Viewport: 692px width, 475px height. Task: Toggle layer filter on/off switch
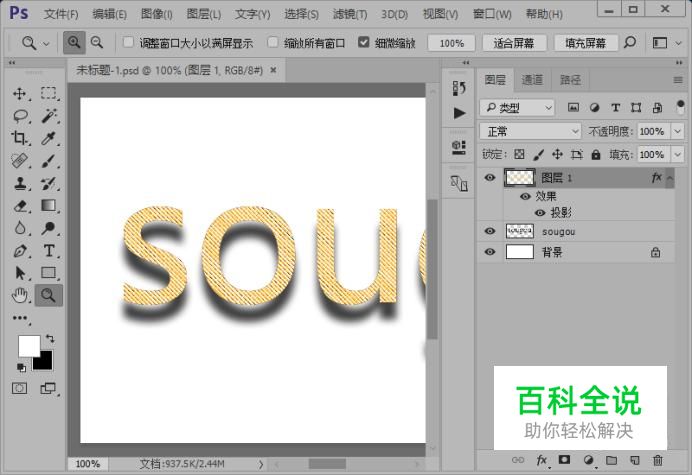pos(680,107)
